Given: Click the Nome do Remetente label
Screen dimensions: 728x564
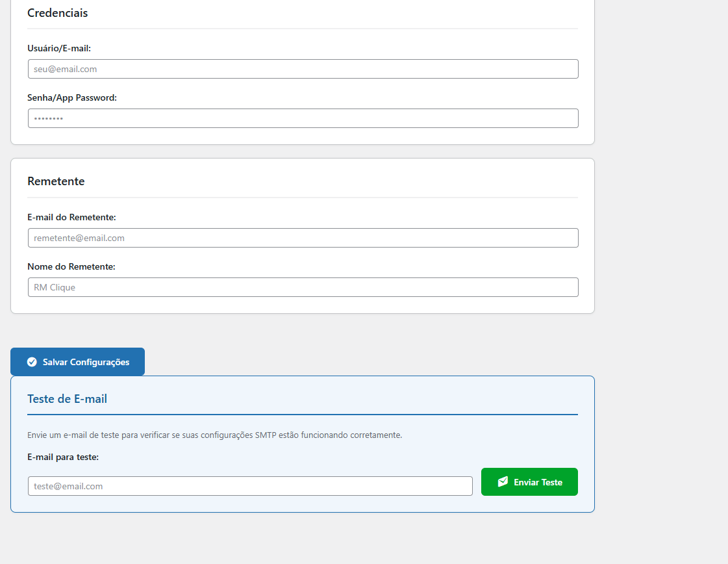Looking at the screenshot, I should [x=71, y=266].
